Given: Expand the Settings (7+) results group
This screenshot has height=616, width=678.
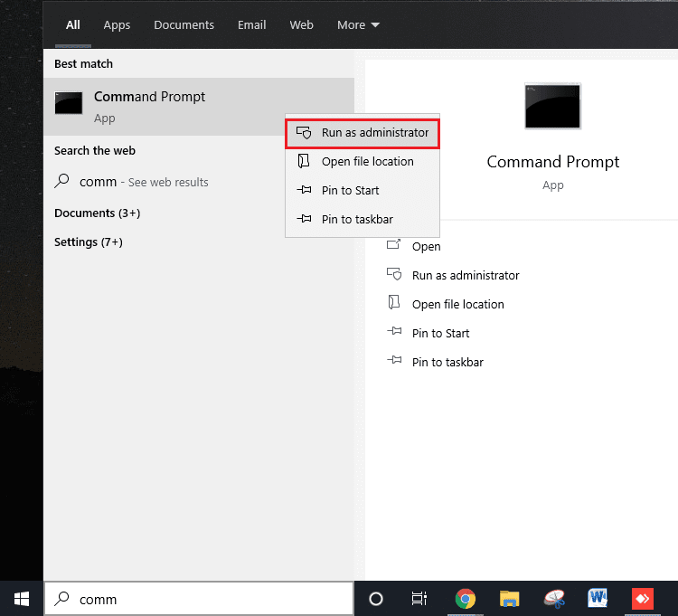Looking at the screenshot, I should pos(89,242).
